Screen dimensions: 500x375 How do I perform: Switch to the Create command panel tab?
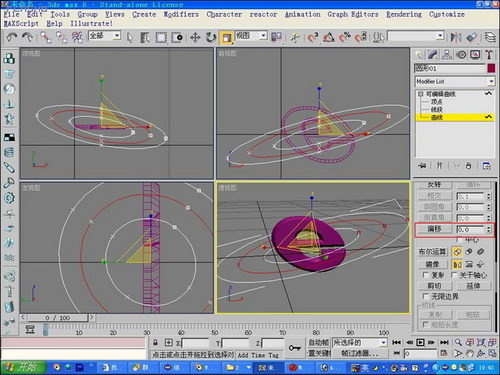(419, 55)
